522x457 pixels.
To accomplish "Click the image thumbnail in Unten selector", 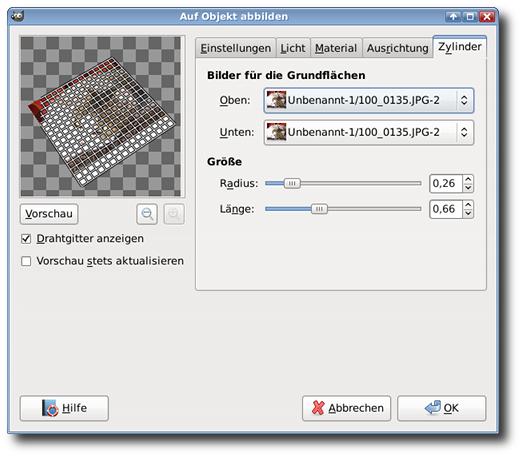I will click(x=276, y=132).
